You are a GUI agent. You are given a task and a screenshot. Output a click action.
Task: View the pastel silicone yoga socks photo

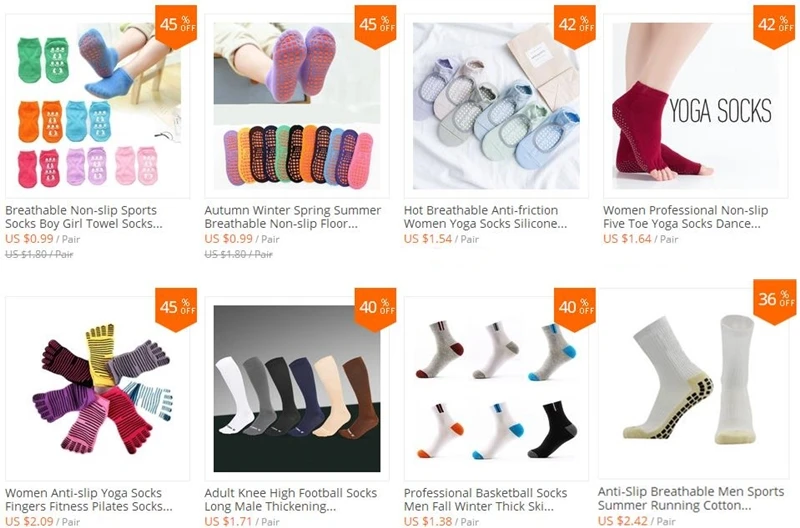tap(496, 106)
